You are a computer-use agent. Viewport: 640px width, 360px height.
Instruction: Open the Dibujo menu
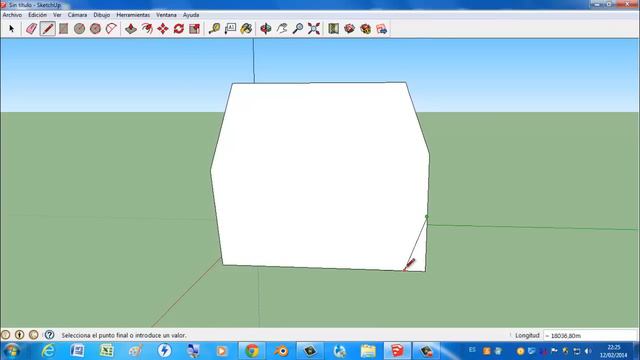(102, 15)
